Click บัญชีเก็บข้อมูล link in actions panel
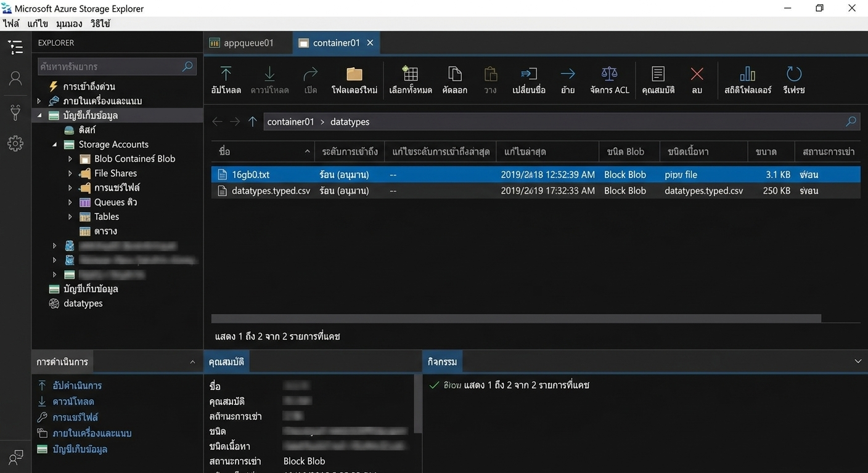This screenshot has width=868, height=473. (x=80, y=449)
